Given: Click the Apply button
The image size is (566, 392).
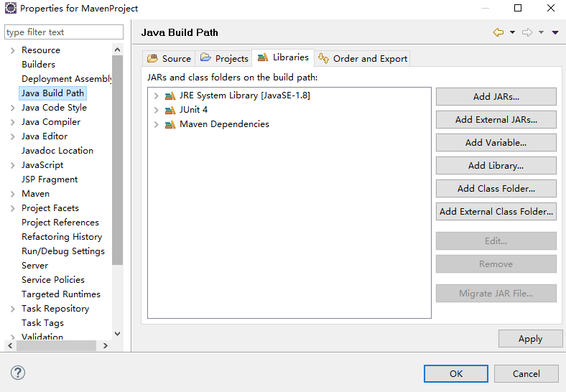Looking at the screenshot, I should point(530,339).
